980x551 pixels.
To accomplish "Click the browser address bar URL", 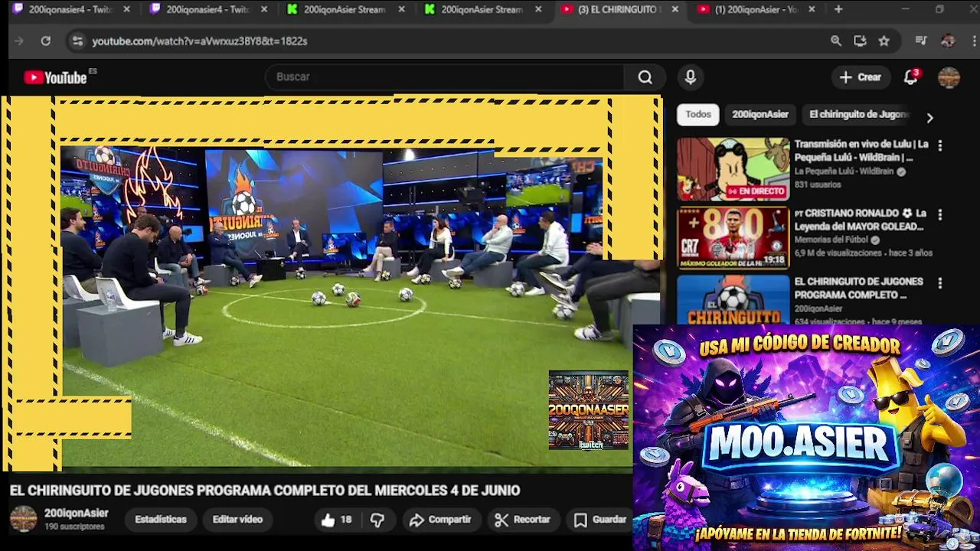I will 200,41.
